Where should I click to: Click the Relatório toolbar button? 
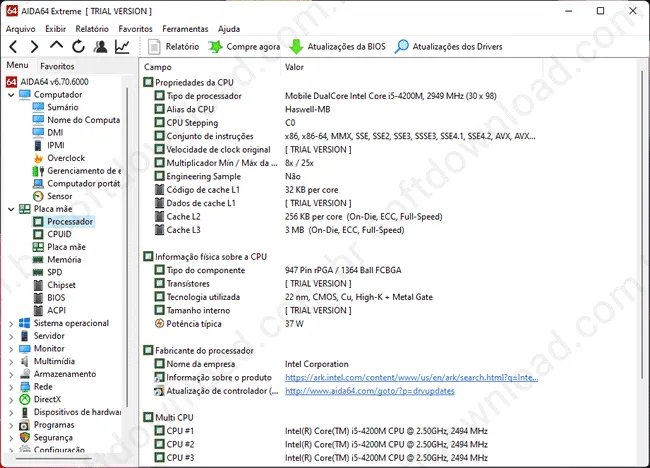(x=174, y=47)
